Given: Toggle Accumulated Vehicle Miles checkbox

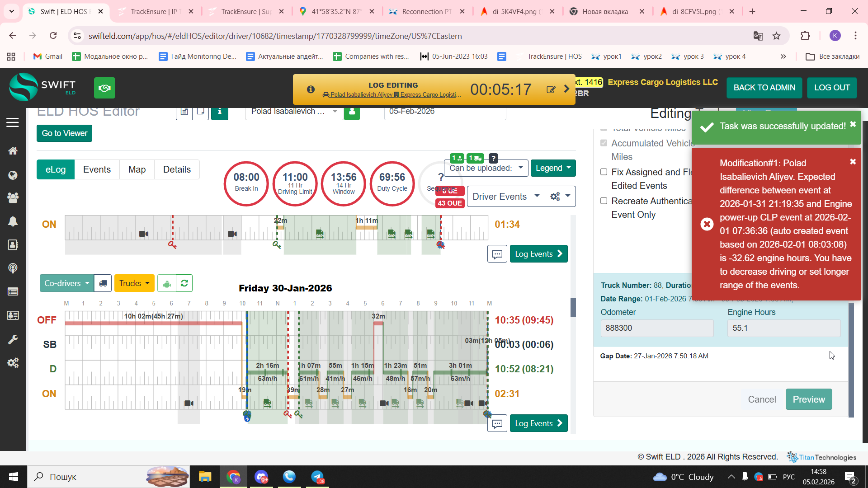Looking at the screenshot, I should 604,143.
